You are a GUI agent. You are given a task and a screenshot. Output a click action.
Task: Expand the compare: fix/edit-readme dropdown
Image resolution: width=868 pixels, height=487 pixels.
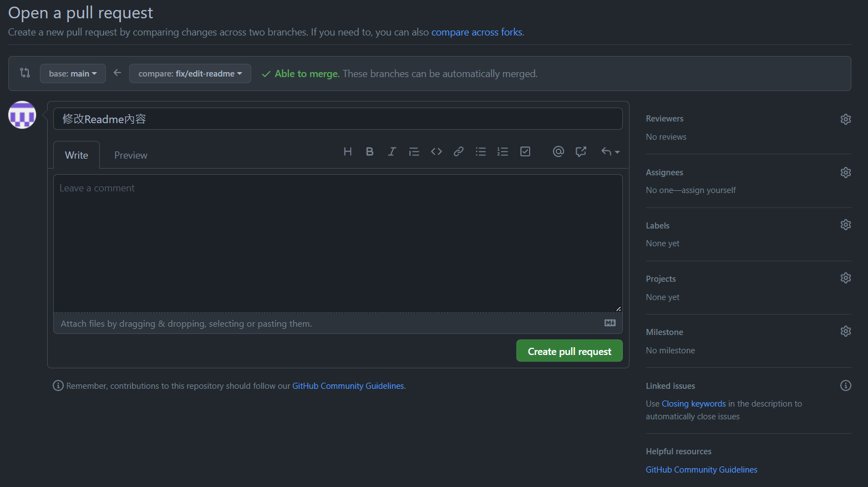point(190,73)
